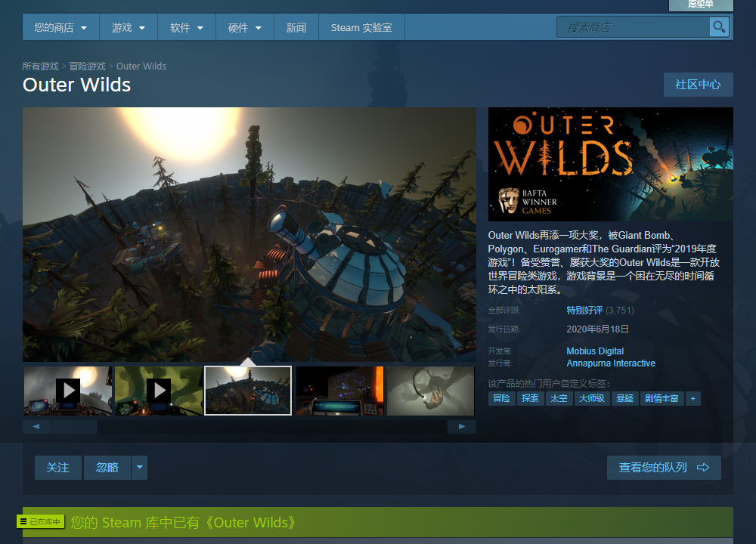The width and height of the screenshot is (756, 544).
Task: Select the 冒险 tag
Action: click(x=501, y=398)
